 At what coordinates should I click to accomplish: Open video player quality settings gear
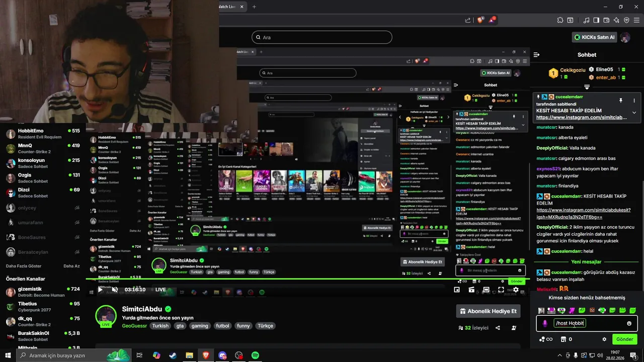(x=516, y=290)
